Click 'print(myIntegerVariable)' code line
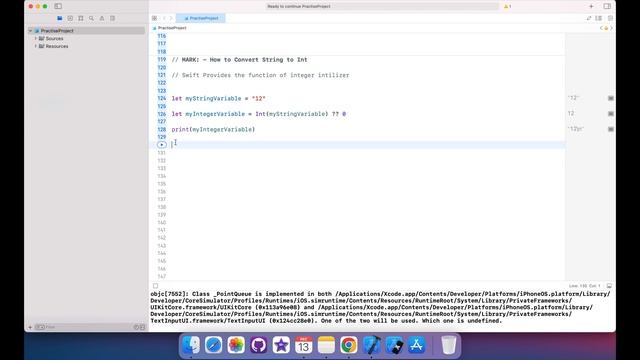This screenshot has height=360, width=640. (x=213, y=129)
